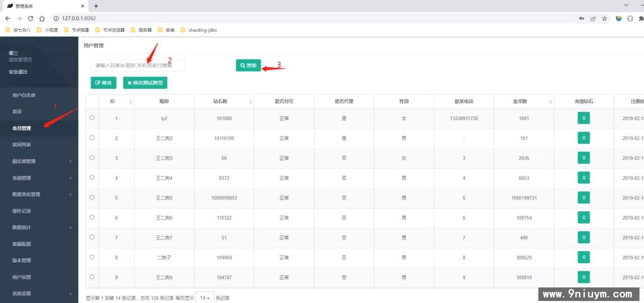Select the radio button for 王二狗3
The height and width of the screenshot is (303, 644).
pos(92,157)
